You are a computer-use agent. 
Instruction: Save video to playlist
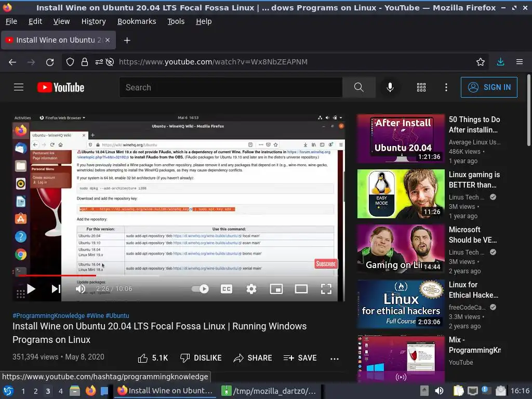[300, 358]
